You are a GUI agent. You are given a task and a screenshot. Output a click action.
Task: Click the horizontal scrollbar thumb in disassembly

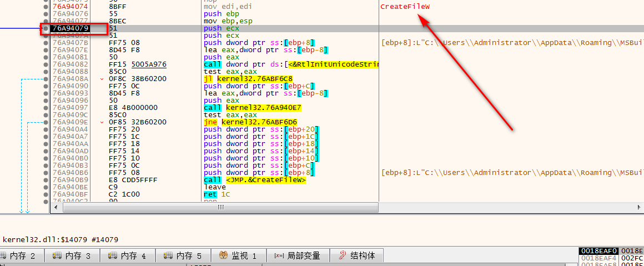[220, 207]
